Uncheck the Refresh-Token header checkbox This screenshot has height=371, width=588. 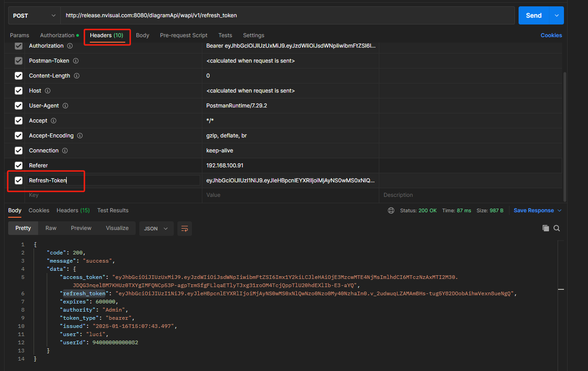click(x=19, y=181)
